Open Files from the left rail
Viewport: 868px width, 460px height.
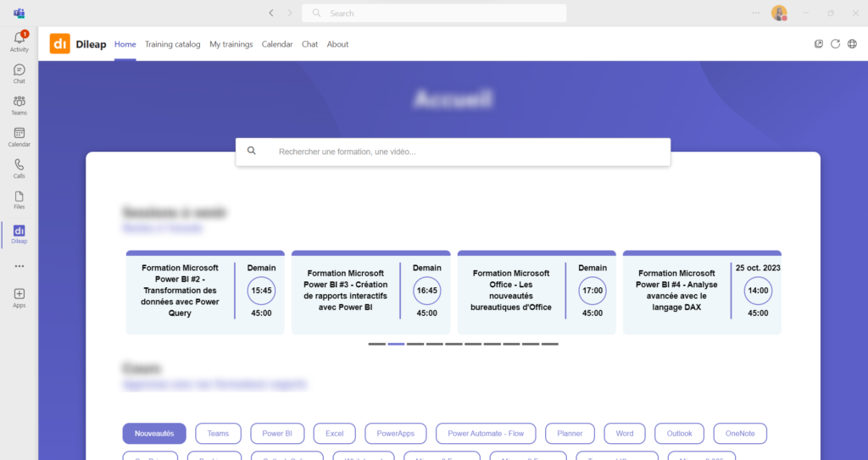click(x=19, y=200)
